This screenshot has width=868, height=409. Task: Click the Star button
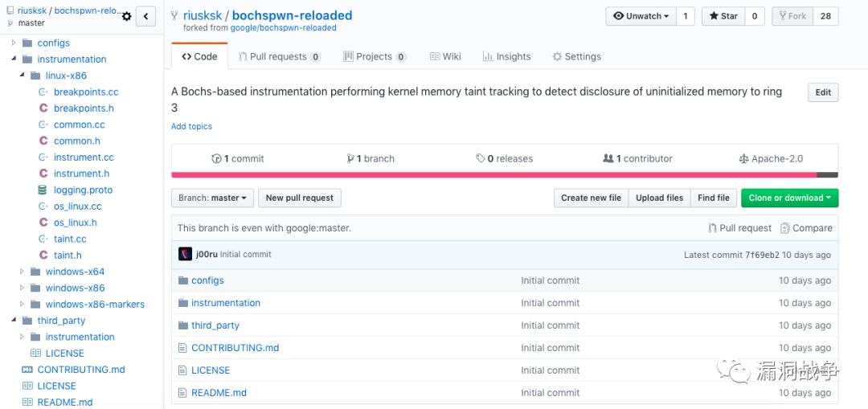coord(723,16)
